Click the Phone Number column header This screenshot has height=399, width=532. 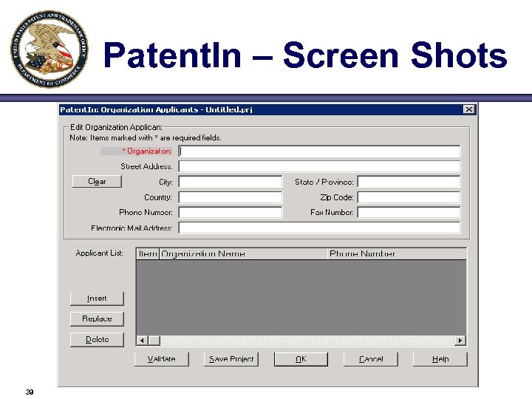[397, 253]
